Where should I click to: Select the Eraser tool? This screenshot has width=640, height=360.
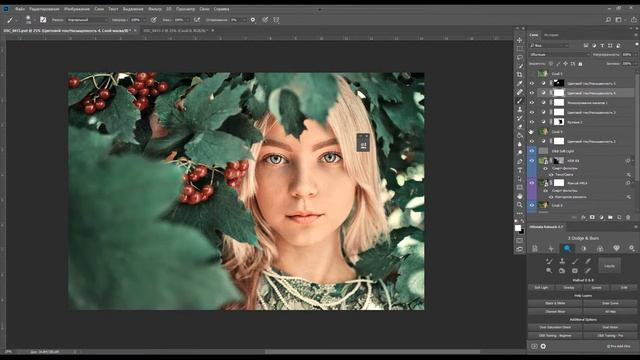point(519,127)
